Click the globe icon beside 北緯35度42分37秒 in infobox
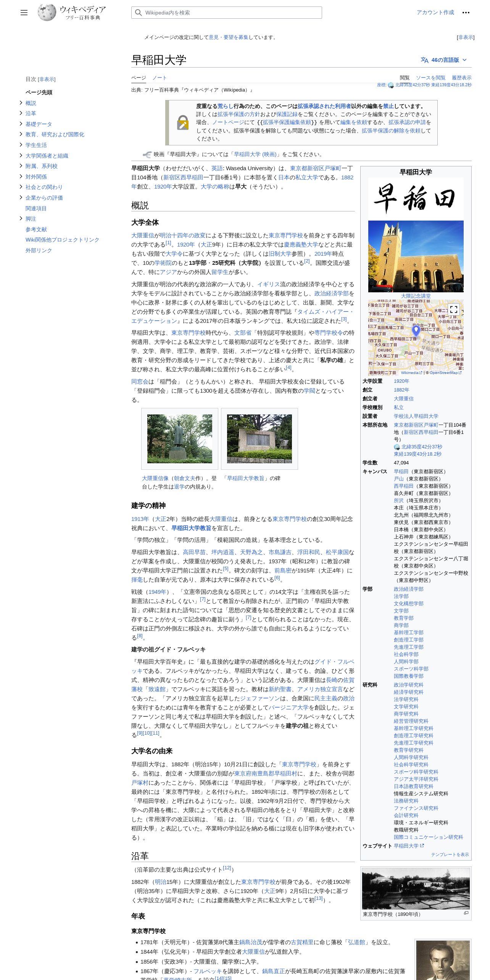Viewport: 490px width, 980px height. 397,447
